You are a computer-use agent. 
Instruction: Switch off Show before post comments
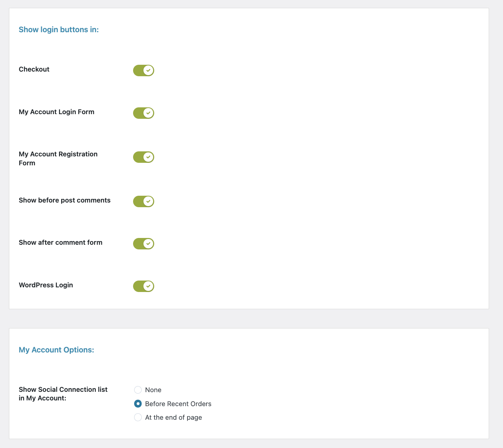tap(143, 201)
